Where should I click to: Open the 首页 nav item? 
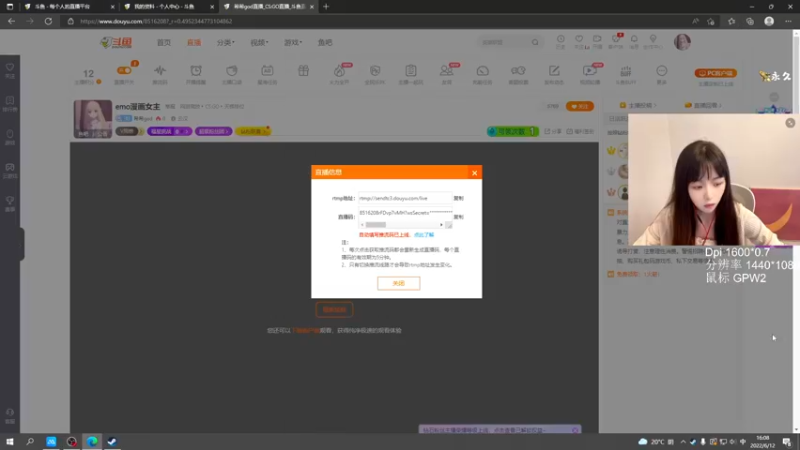(164, 42)
